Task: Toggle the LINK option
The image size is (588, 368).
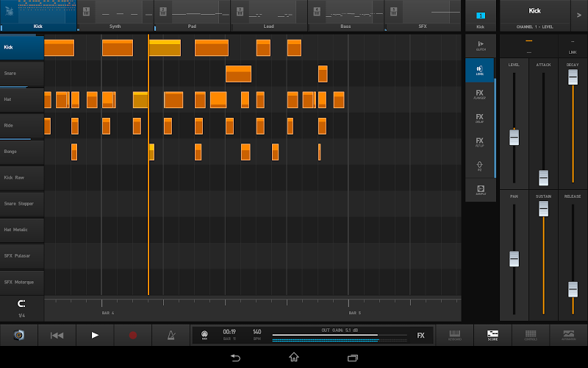Action: (x=573, y=47)
